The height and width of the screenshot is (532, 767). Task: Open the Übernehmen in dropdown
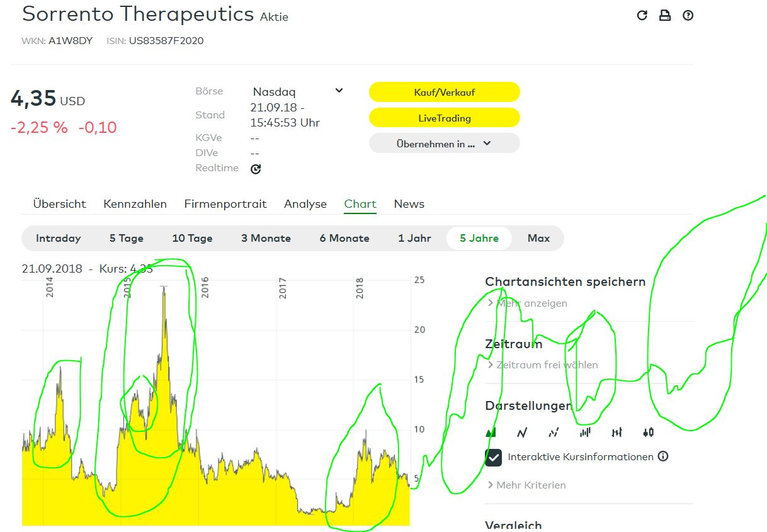click(444, 143)
